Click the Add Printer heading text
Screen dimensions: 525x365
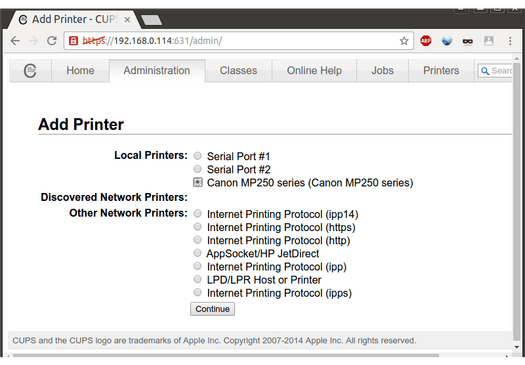point(81,125)
